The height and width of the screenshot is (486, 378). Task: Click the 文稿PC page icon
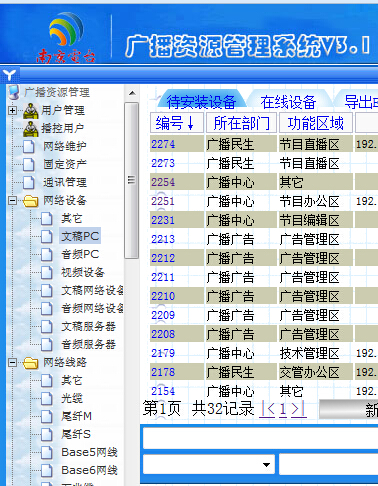(47, 237)
